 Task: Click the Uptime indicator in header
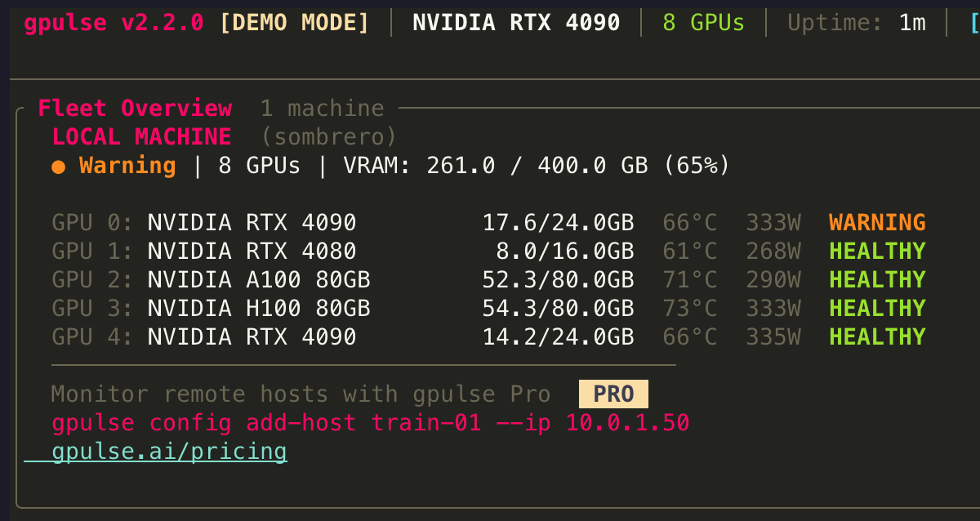tap(856, 22)
